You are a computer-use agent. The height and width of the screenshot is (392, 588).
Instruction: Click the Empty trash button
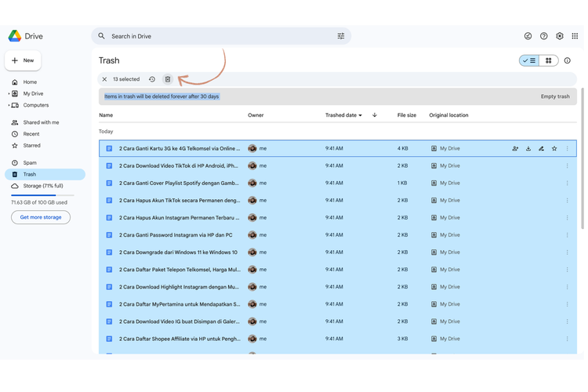pyautogui.click(x=555, y=96)
